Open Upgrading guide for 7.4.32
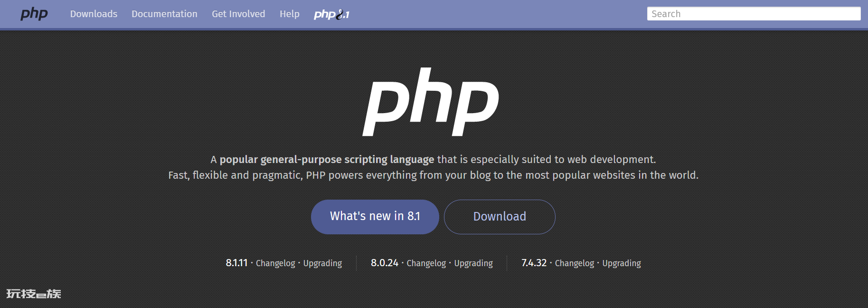Screen dimensions: 868x308 [x=622, y=263]
